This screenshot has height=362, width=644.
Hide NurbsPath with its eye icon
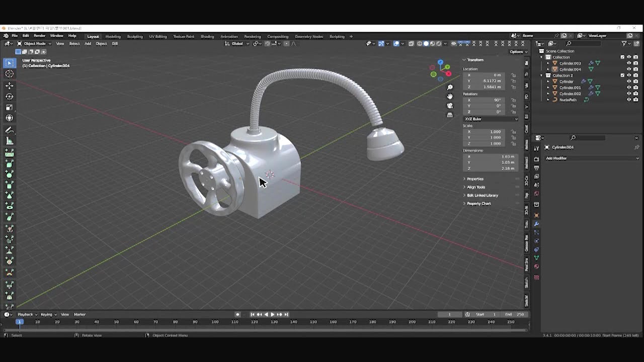pyautogui.click(x=629, y=100)
